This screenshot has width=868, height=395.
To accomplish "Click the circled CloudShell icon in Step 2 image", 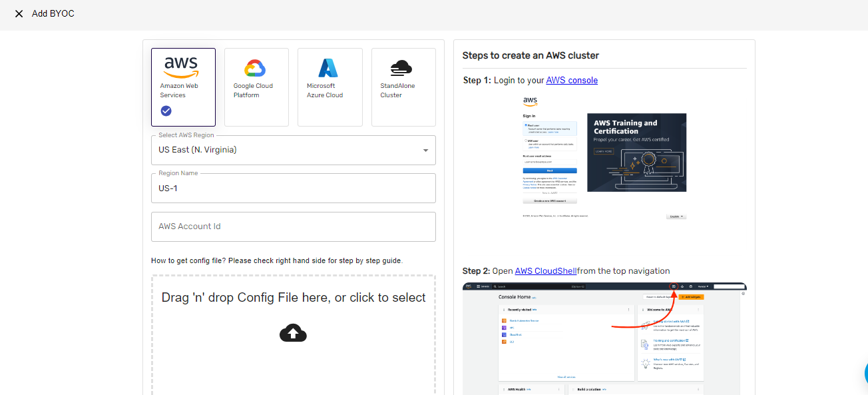I will tap(674, 286).
